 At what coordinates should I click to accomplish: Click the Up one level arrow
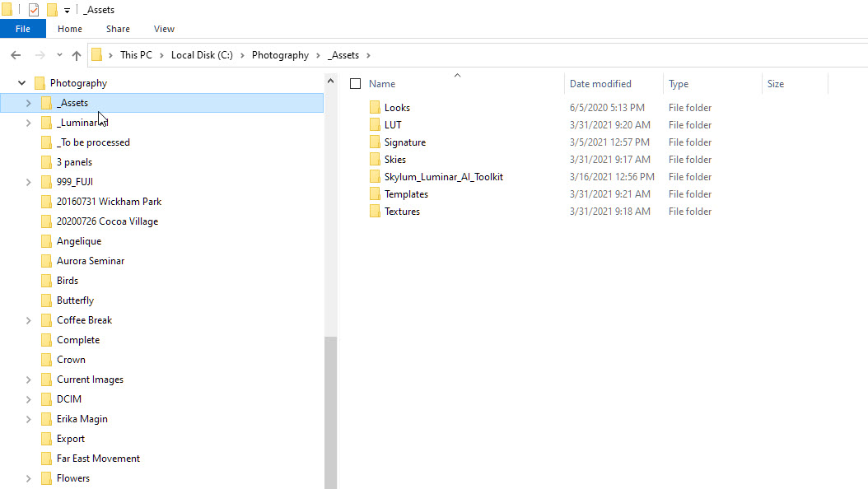point(77,55)
